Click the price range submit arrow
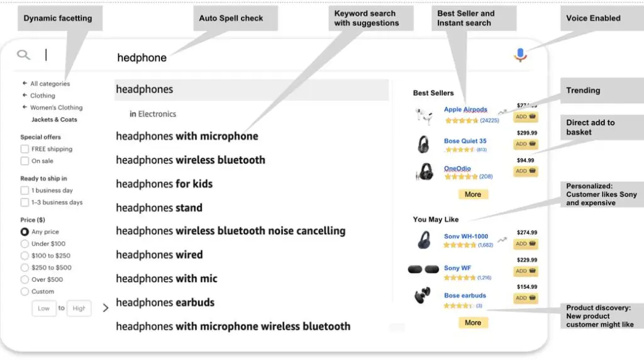The height and width of the screenshot is (360, 644). pos(106,308)
